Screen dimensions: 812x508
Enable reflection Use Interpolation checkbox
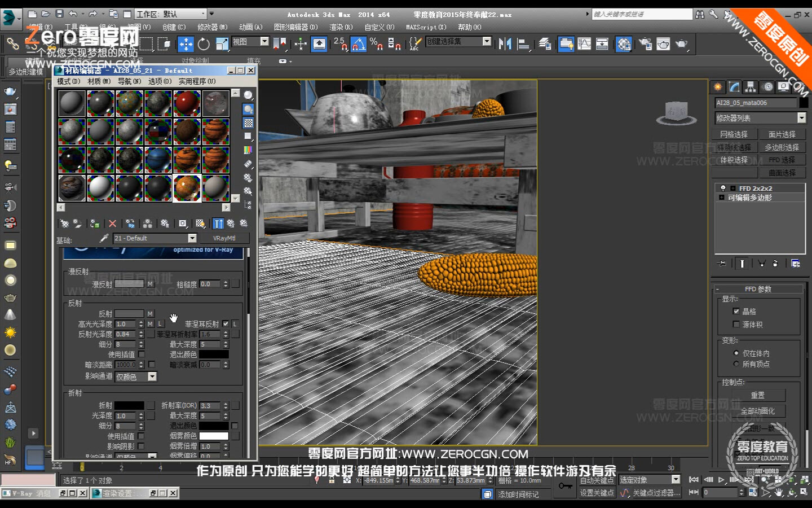pyautogui.click(x=142, y=354)
